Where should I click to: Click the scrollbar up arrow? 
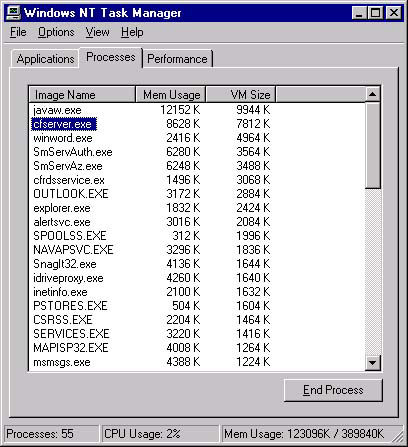(x=373, y=94)
